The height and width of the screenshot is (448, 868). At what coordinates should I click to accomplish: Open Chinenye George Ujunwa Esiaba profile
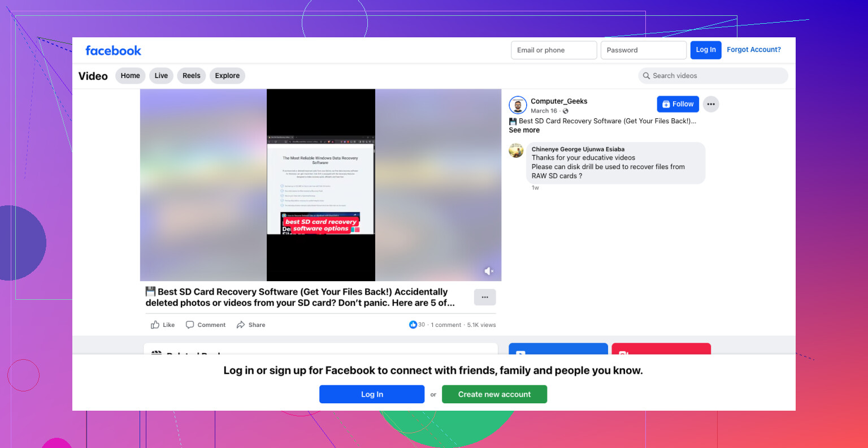(x=578, y=149)
